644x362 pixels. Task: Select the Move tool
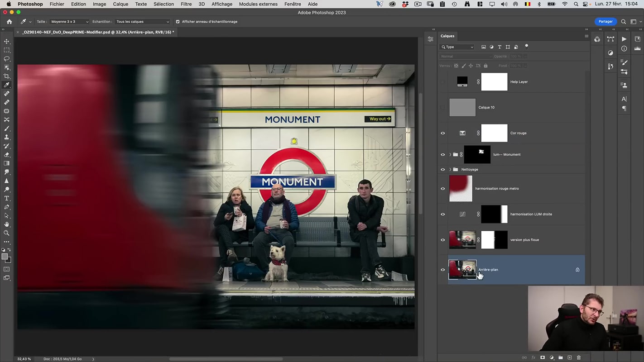[x=7, y=41]
